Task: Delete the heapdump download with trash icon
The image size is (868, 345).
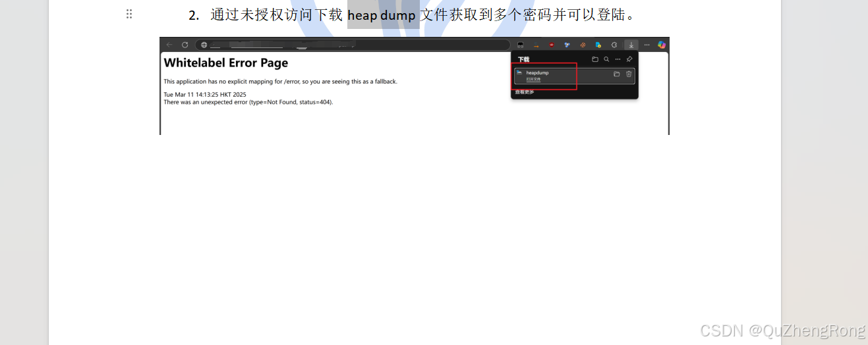Action: coord(629,74)
